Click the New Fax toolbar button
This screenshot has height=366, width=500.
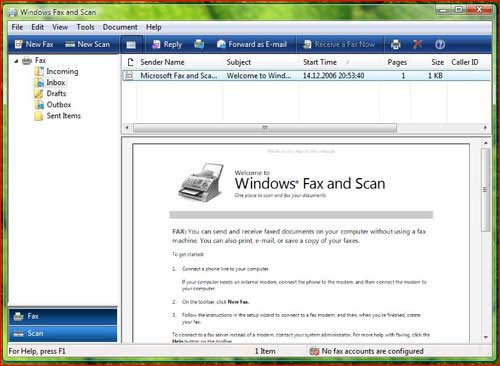34,44
